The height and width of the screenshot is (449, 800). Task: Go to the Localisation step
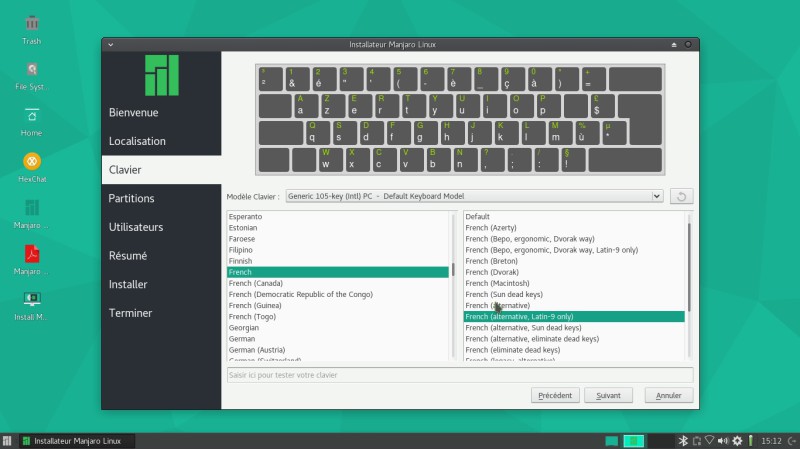click(x=137, y=141)
